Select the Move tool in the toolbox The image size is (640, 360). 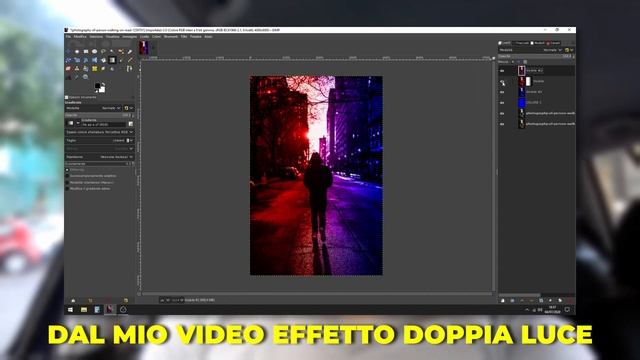68,51
